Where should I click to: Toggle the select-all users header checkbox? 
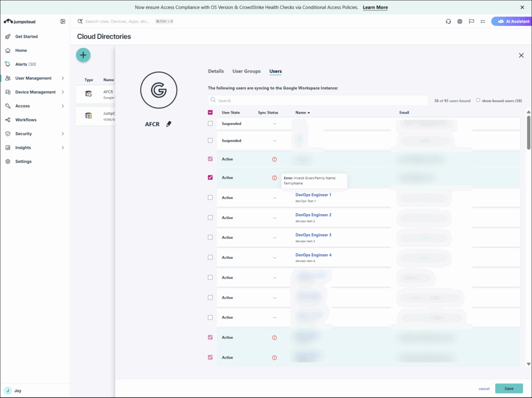tap(210, 113)
